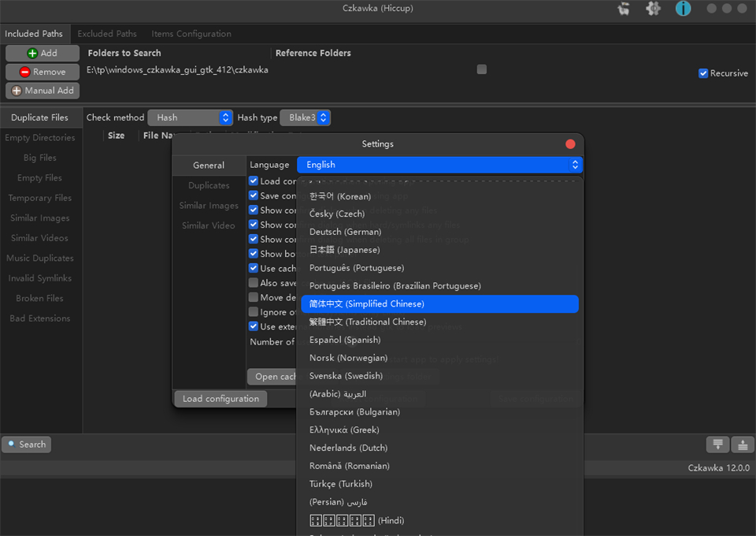Pick Română (Romanian) language
This screenshot has height=536, width=756.
tap(439, 466)
